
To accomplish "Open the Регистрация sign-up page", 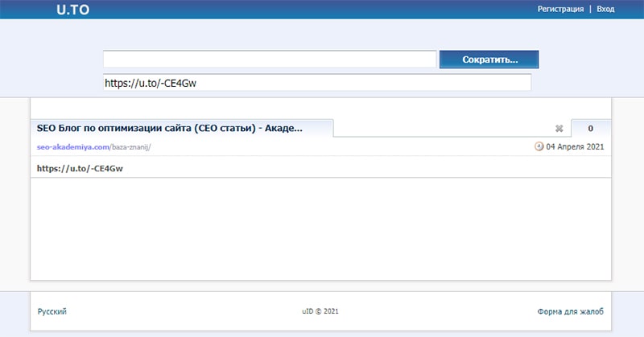I will pyautogui.click(x=561, y=9).
